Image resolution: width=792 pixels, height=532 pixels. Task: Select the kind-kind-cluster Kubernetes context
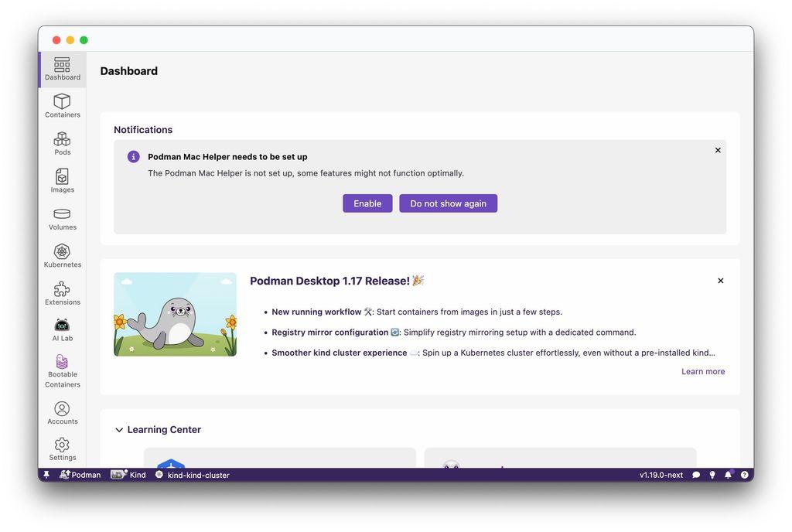[x=193, y=475]
